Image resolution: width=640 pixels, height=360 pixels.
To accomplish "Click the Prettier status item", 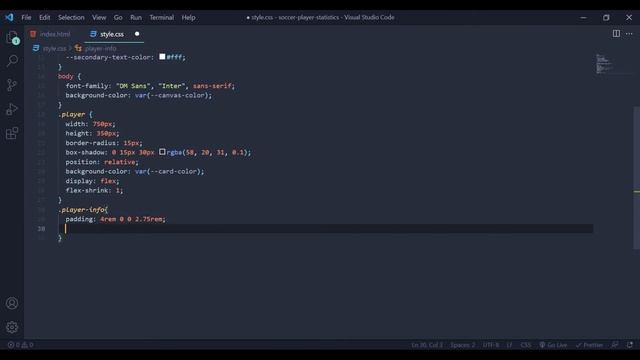I will [x=589, y=345].
